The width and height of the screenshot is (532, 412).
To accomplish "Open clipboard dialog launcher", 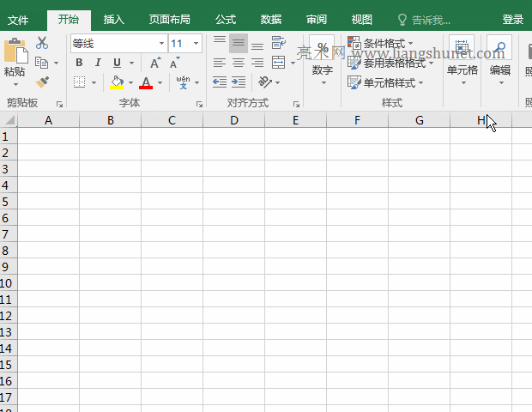I will click(60, 104).
